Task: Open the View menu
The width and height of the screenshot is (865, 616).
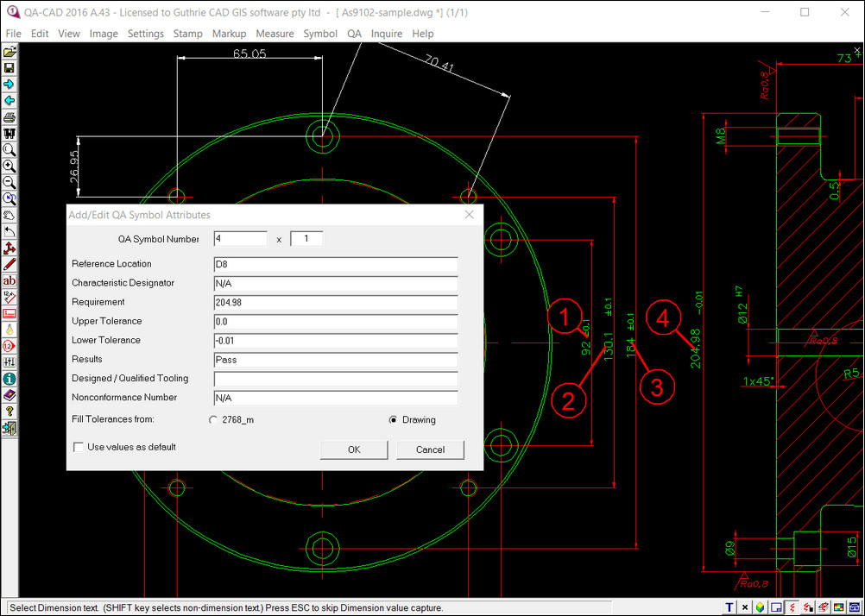Action: pos(69,34)
